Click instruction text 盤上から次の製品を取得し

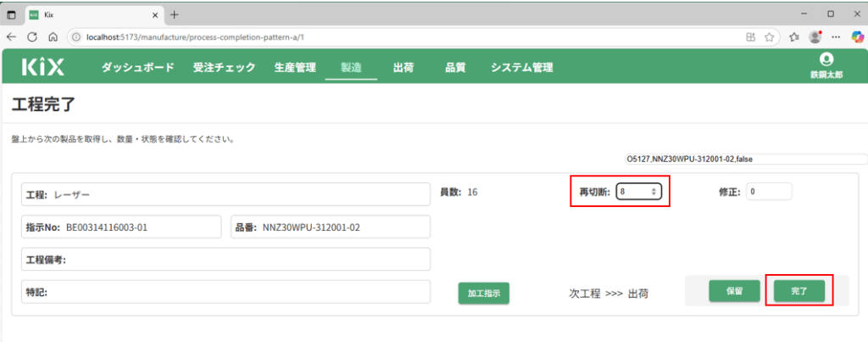(x=123, y=140)
